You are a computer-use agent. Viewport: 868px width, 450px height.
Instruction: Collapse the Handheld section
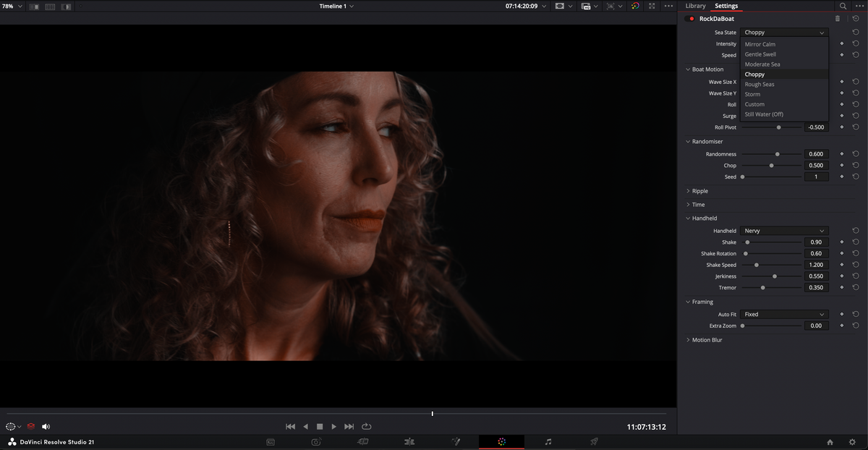[x=688, y=218]
